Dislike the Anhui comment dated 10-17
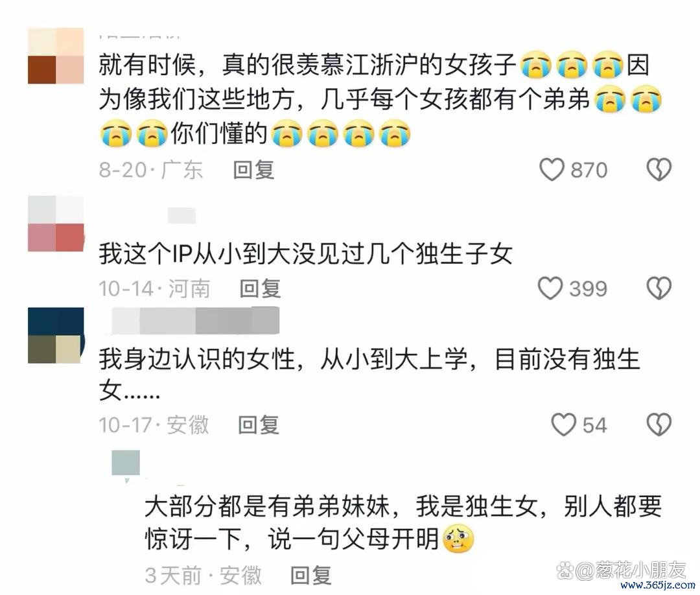 coord(659,425)
